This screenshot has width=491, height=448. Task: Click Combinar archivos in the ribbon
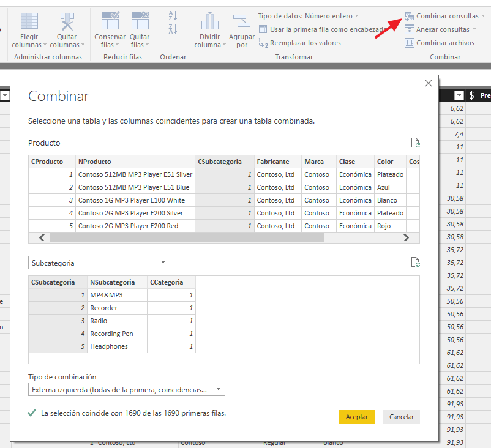tap(440, 43)
